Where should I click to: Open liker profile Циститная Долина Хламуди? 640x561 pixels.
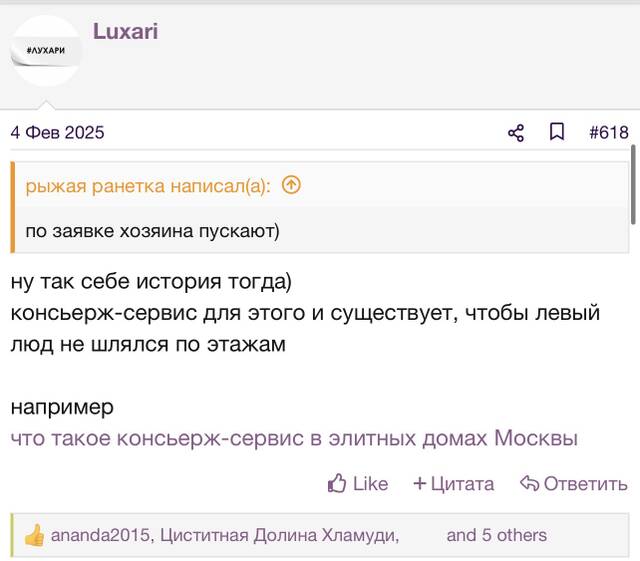coord(279,535)
